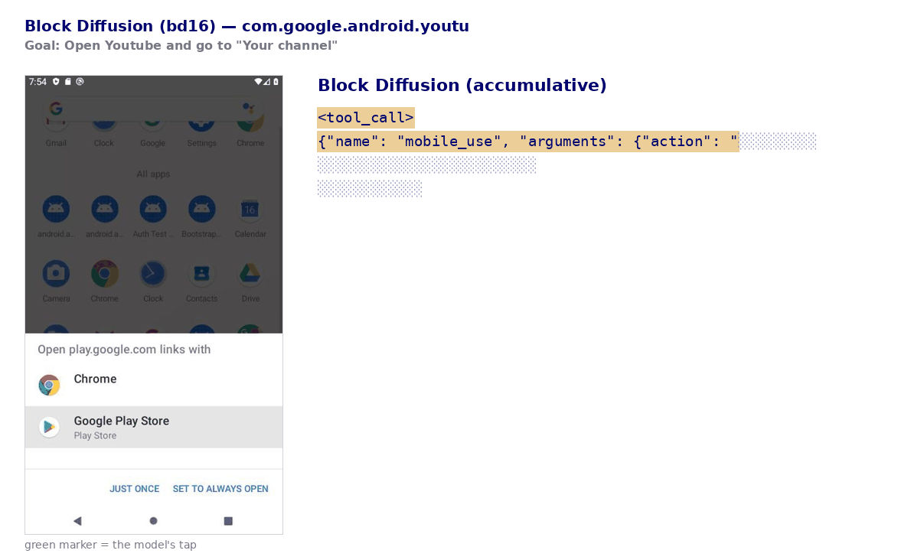Click the "green marker = the model's tap" caption

110,545
